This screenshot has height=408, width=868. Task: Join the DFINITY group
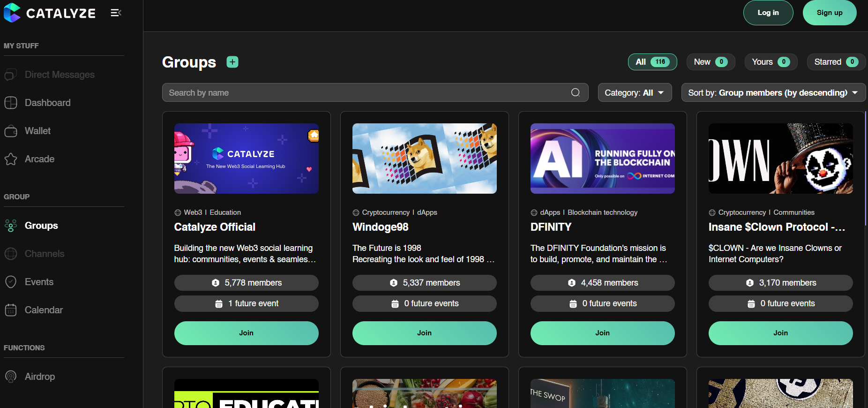tap(603, 333)
